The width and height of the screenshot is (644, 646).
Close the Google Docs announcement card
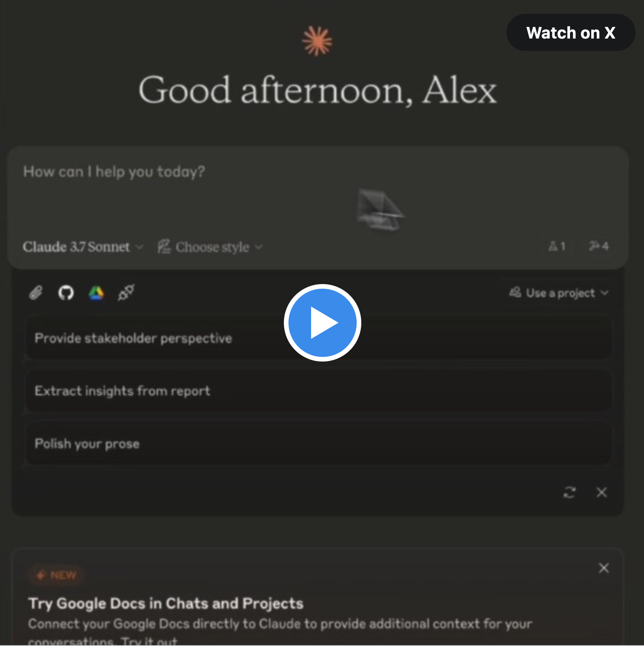pos(604,568)
